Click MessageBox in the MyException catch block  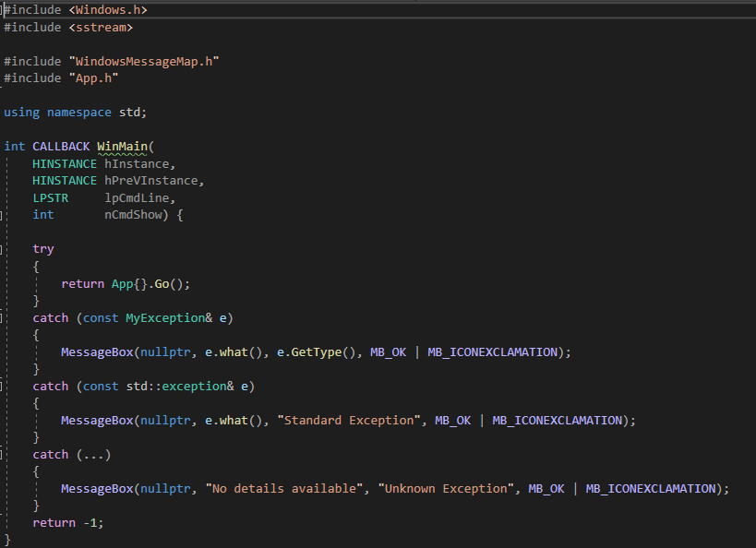point(97,352)
